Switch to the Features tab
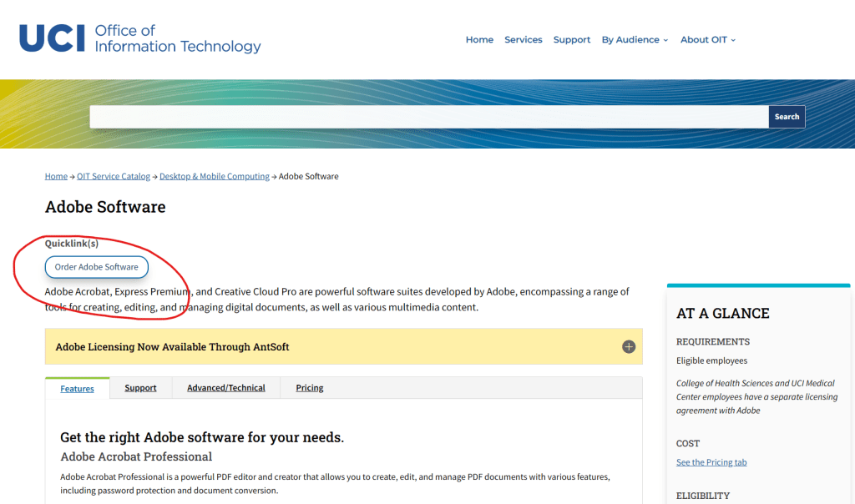 pos(77,389)
